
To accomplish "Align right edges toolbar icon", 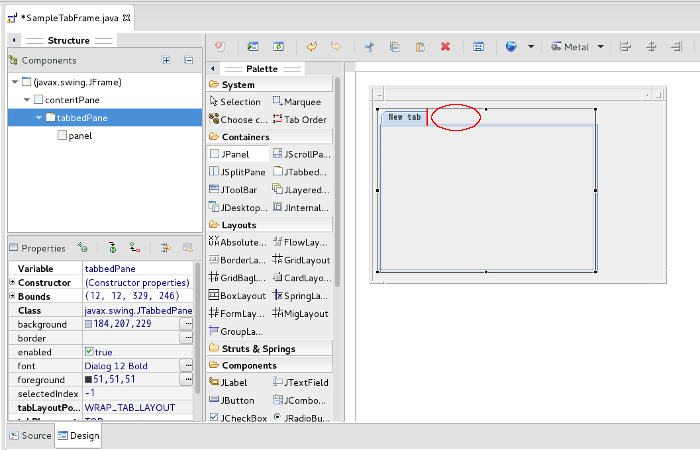I will 676,46.
